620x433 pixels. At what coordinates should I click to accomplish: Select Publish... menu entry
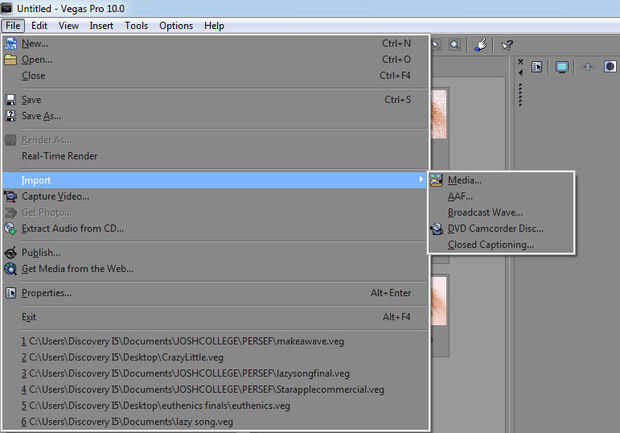coord(215,252)
